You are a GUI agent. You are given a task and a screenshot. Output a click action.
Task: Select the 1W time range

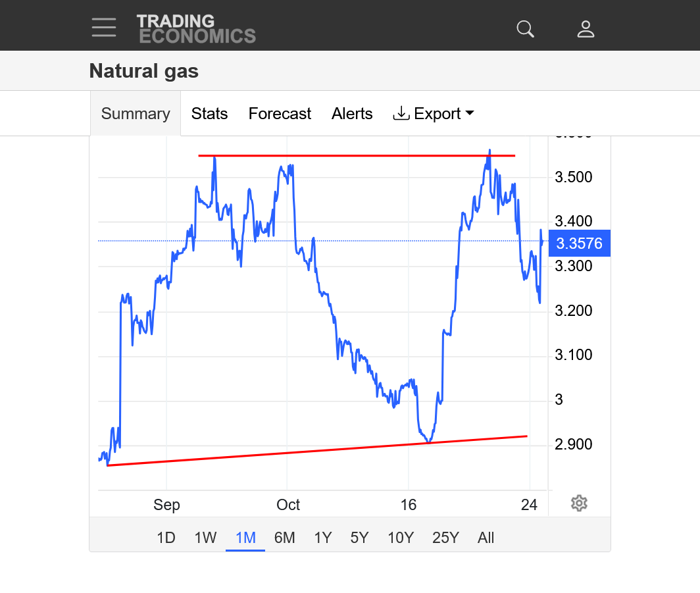pyautogui.click(x=205, y=538)
